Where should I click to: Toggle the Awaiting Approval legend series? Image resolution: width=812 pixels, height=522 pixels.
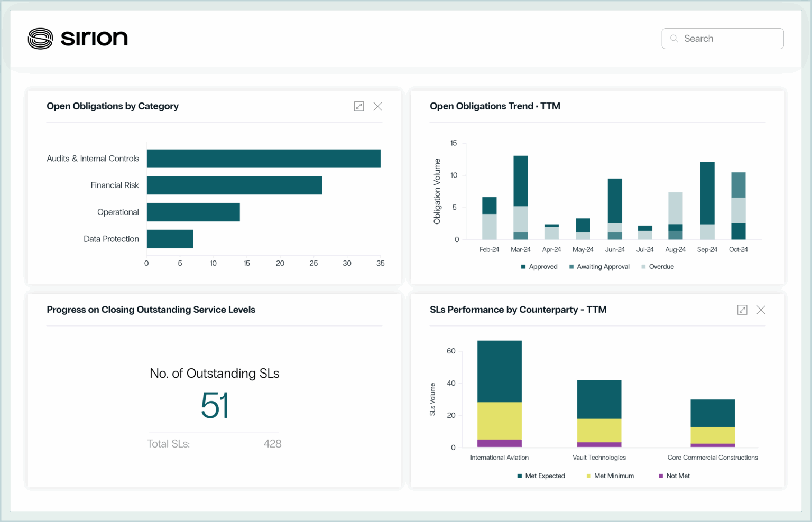[x=599, y=267]
